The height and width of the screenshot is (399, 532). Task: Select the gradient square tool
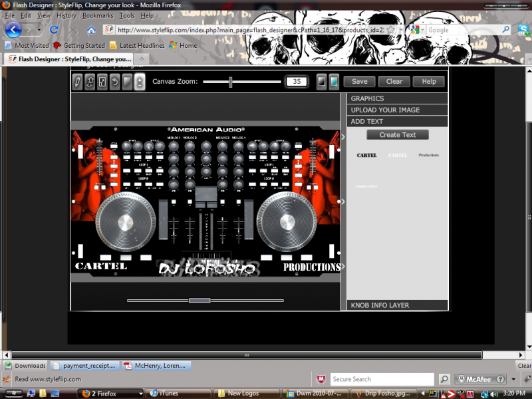(x=127, y=82)
